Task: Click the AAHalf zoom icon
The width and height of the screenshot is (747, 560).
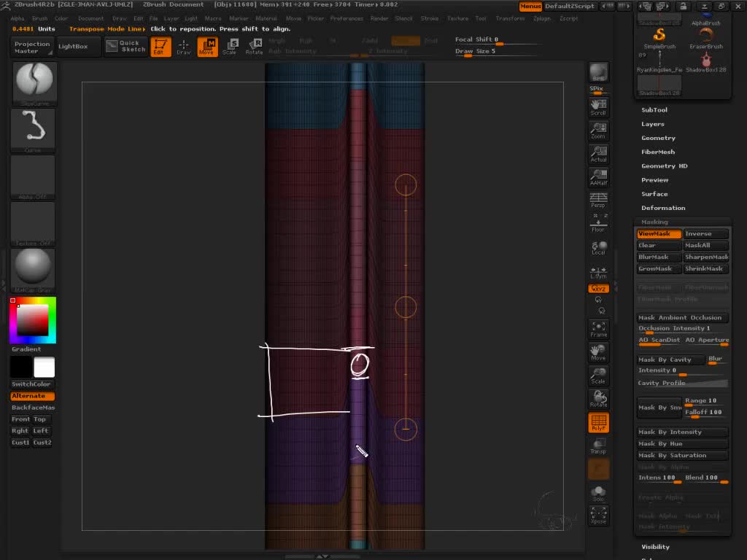Action: click(598, 177)
